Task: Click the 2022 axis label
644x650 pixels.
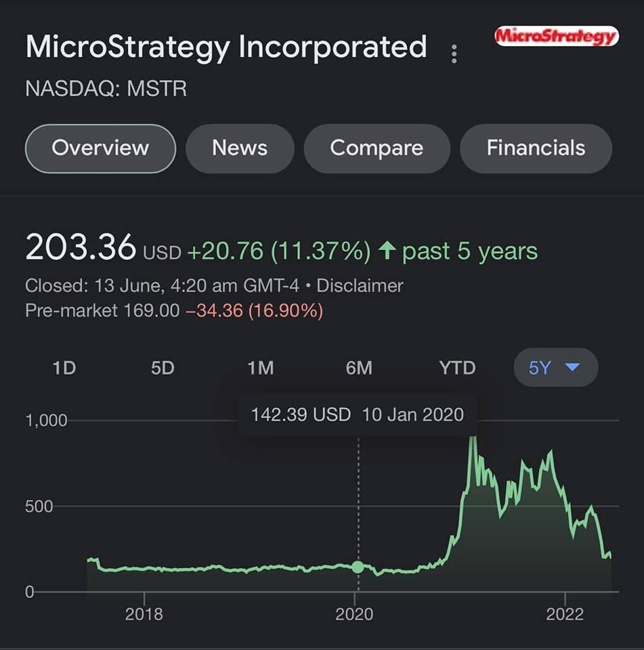Action: pos(565,614)
